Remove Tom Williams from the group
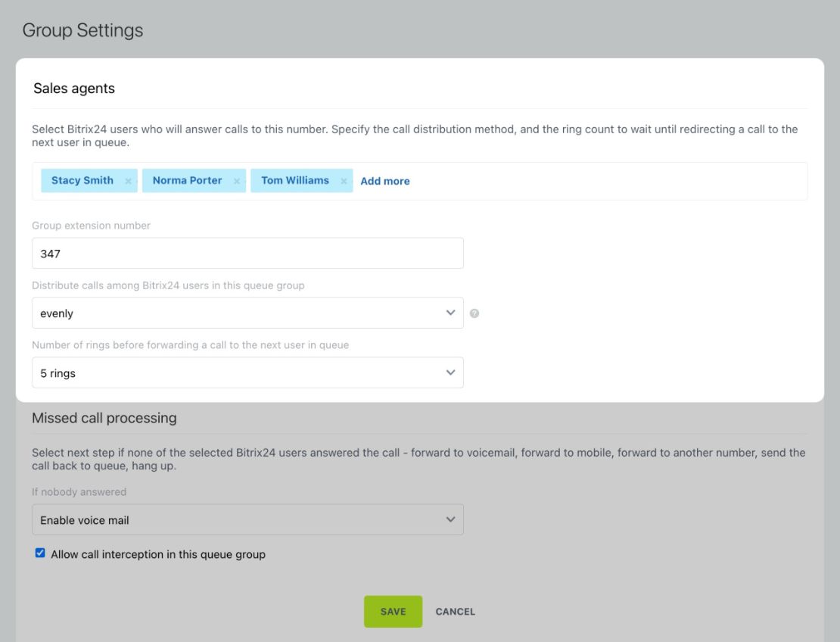 344,181
